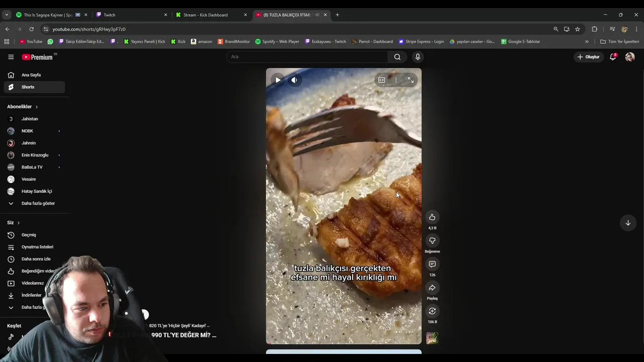The width and height of the screenshot is (644, 362).
Task: Open the tab search dropdown arrow
Action: (x=7, y=15)
